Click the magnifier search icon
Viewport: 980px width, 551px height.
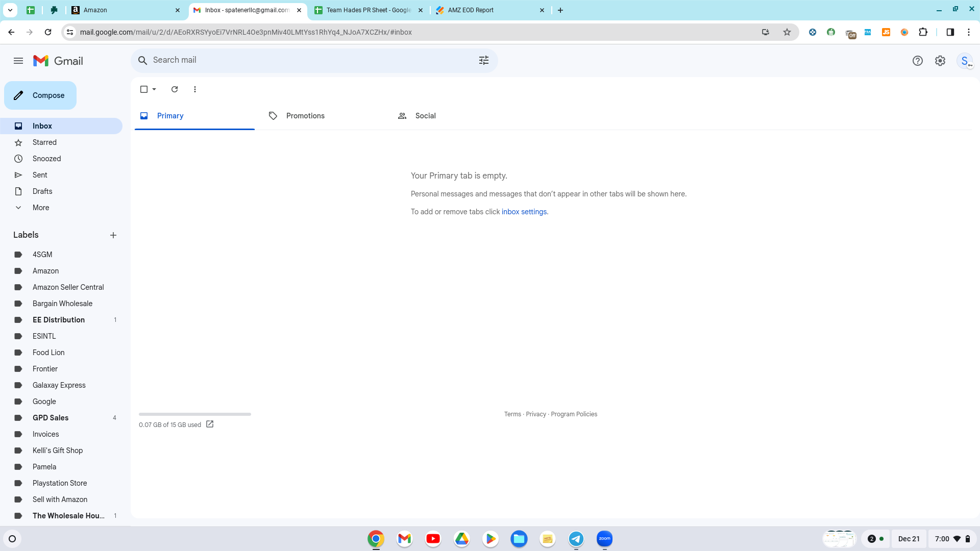143,60
